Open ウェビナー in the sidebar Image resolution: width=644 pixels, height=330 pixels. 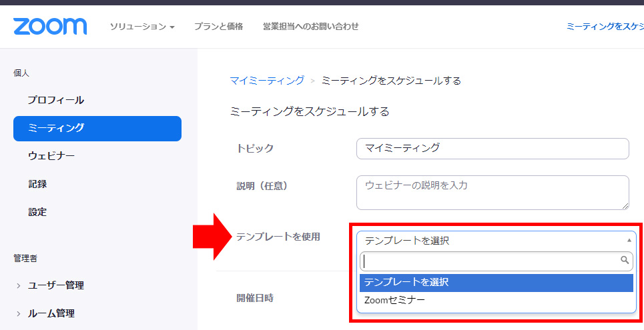point(51,156)
